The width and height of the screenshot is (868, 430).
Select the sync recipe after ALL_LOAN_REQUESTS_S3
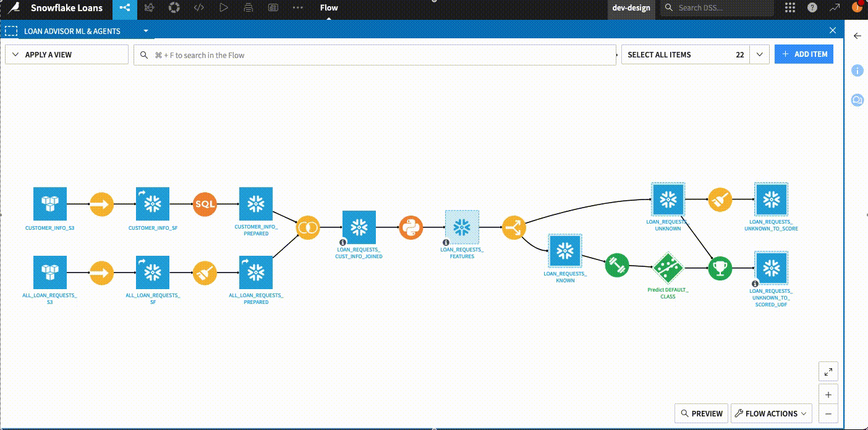pyautogui.click(x=102, y=272)
